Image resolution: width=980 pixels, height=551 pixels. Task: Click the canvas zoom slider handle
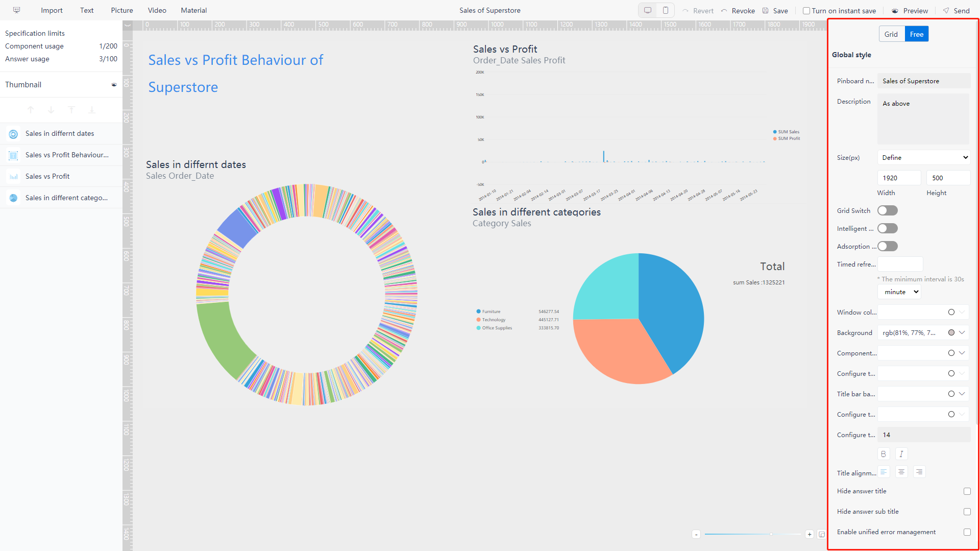(771, 535)
